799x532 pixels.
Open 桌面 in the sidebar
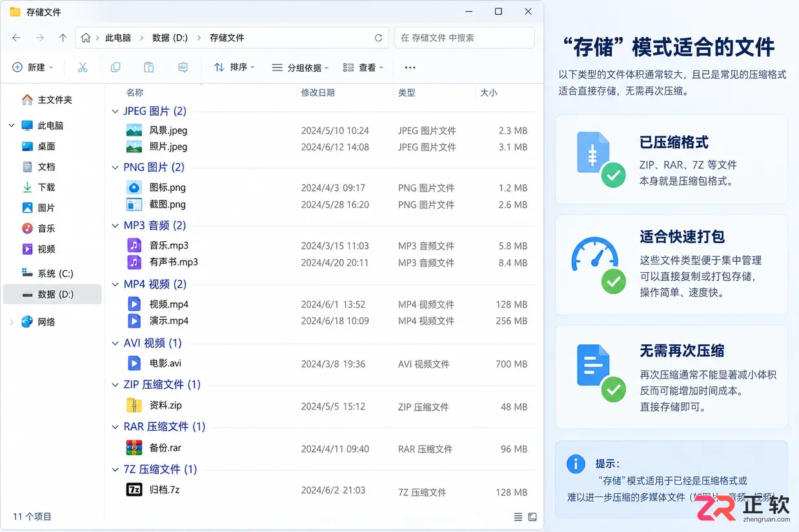pyautogui.click(x=39, y=146)
